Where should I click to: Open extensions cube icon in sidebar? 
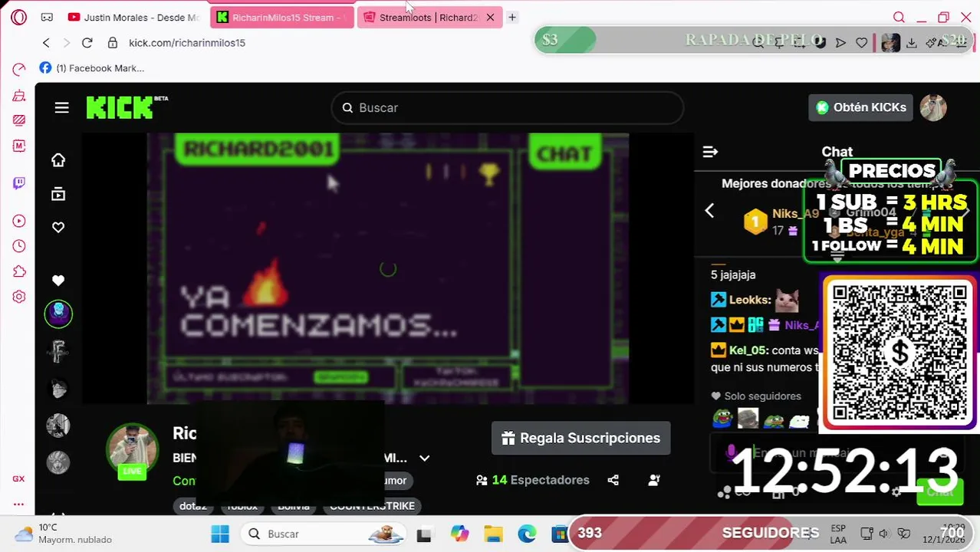pyautogui.click(x=19, y=271)
